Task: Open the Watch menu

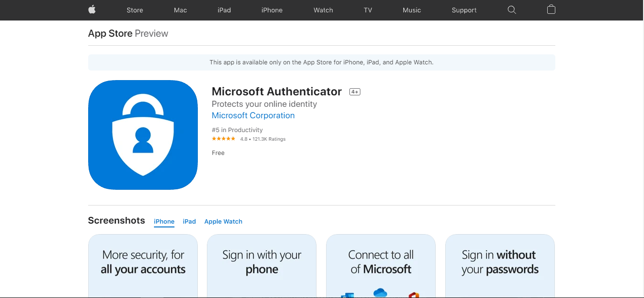Action: pyautogui.click(x=323, y=10)
